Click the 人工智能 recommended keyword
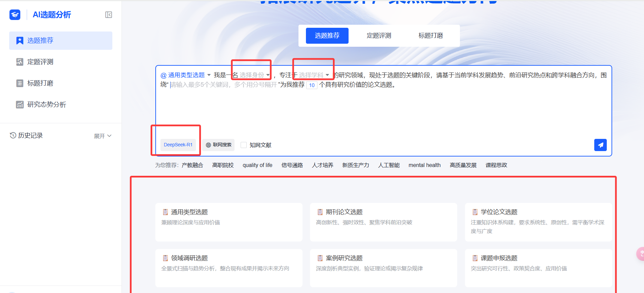Image resolution: width=644 pixels, height=293 pixels. 389,165
